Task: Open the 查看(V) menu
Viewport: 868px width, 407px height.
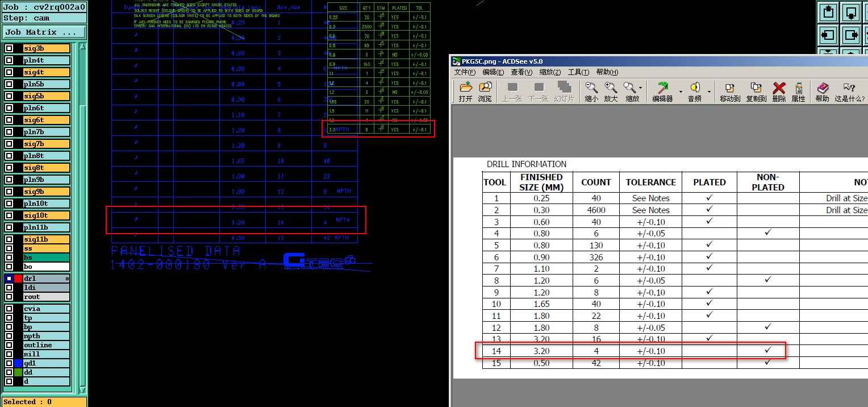Action: point(521,72)
